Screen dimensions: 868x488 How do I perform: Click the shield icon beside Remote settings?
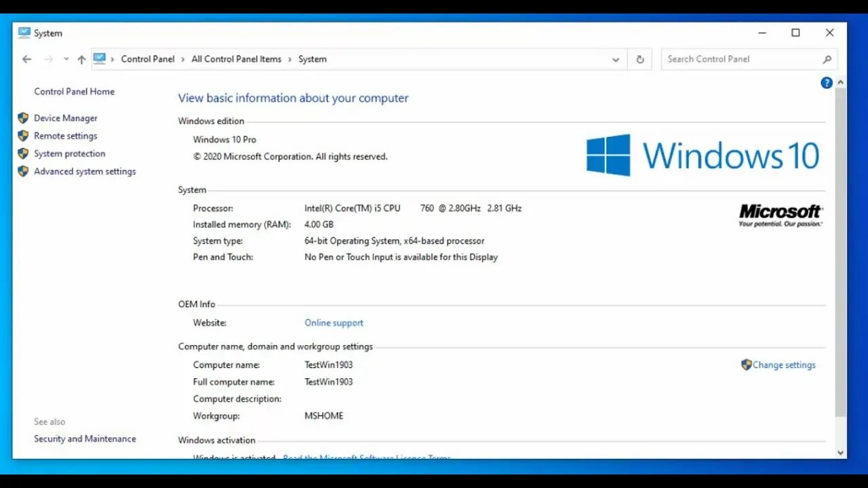23,136
